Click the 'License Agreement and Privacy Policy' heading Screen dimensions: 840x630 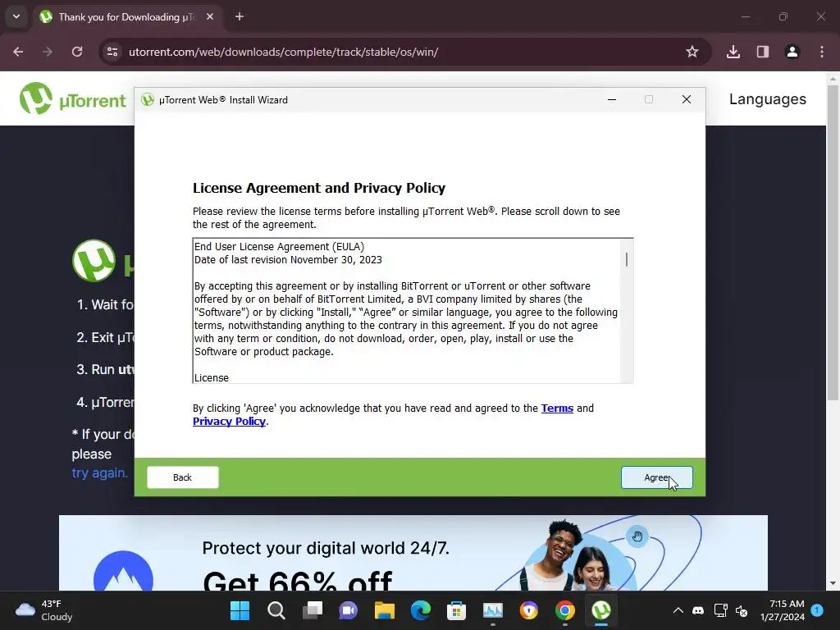pyautogui.click(x=319, y=188)
